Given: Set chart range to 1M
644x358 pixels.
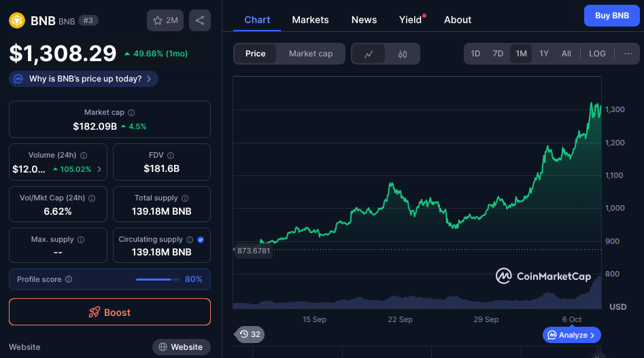Looking at the screenshot, I should [521, 54].
